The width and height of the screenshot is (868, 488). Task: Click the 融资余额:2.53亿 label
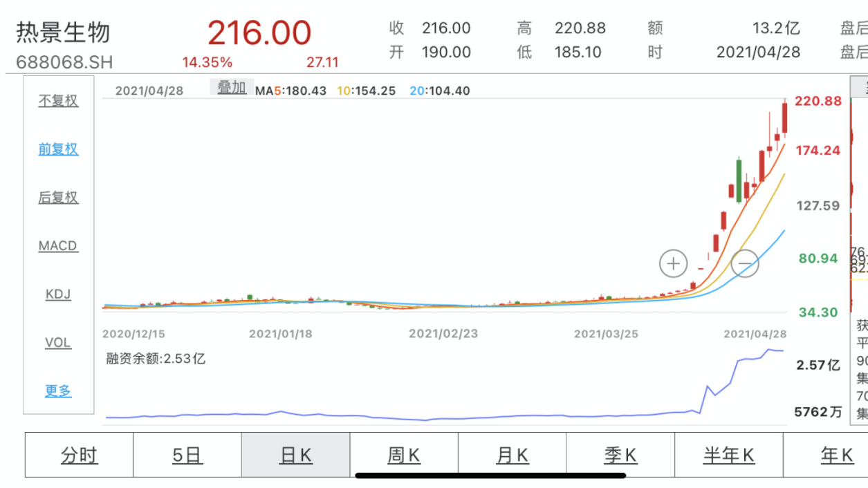[156, 358]
